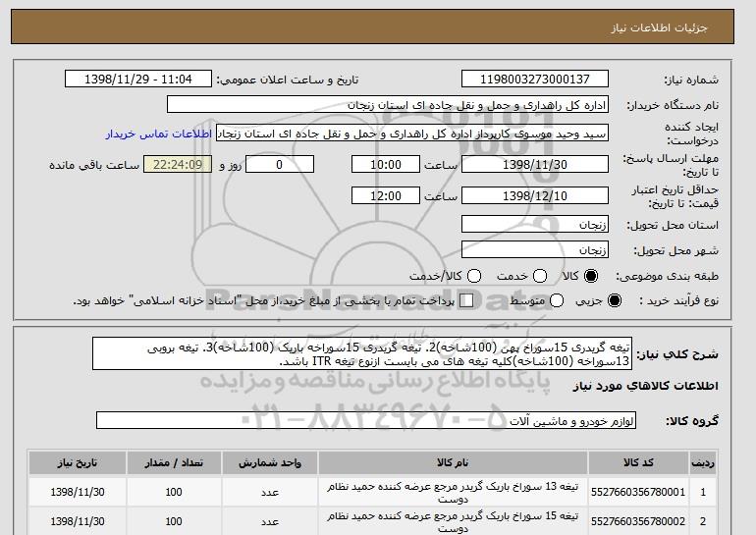Click the announcement date field 1398/11/29 - 11:04
Screen dimensions: 756x535
[138, 80]
